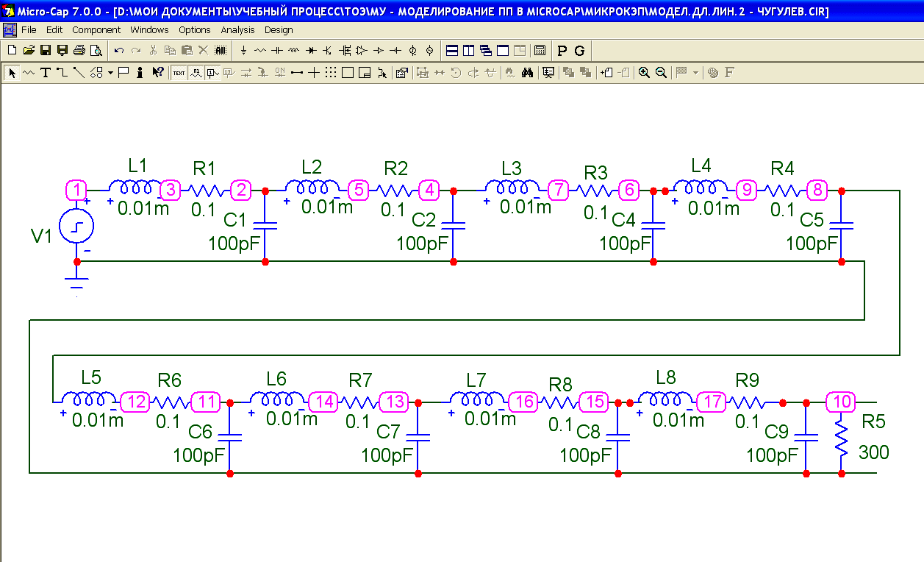This screenshot has width=924, height=562.
Task: Click the G toolbar button
Action: tap(579, 51)
